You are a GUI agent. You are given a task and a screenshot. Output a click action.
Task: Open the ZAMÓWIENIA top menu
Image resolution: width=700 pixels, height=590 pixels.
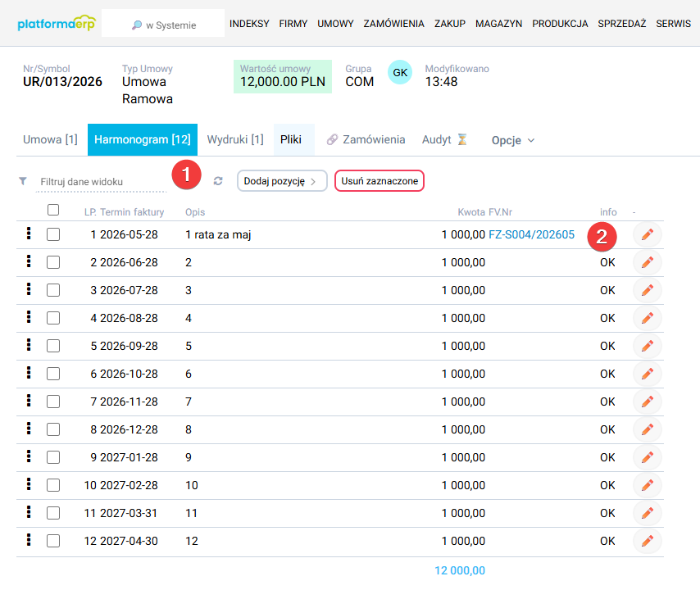(x=393, y=24)
